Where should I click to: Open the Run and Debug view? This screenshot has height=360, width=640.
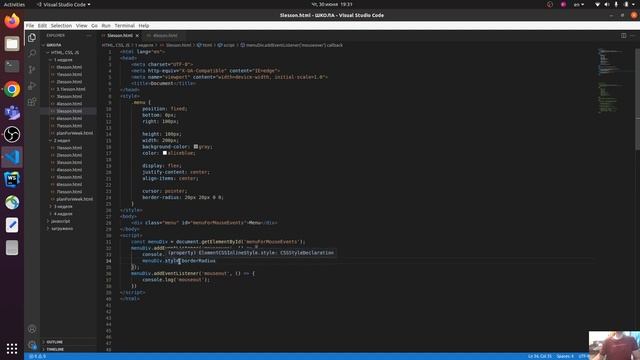pos(32,86)
